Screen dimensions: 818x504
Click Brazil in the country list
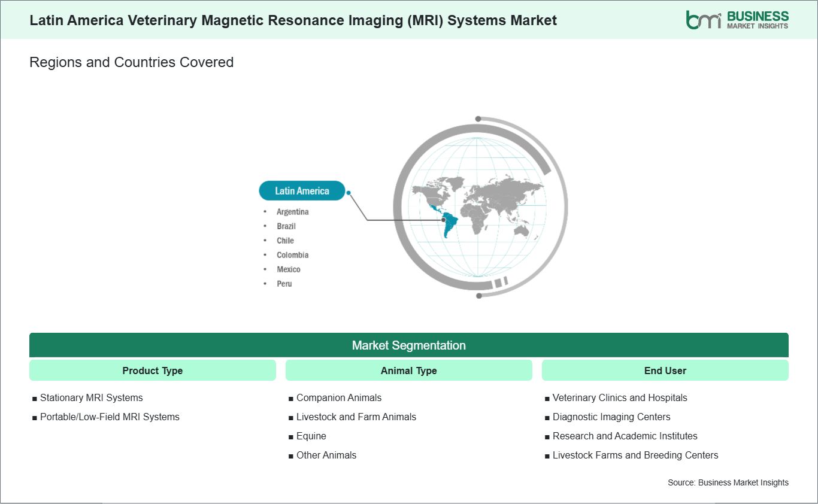click(x=286, y=226)
